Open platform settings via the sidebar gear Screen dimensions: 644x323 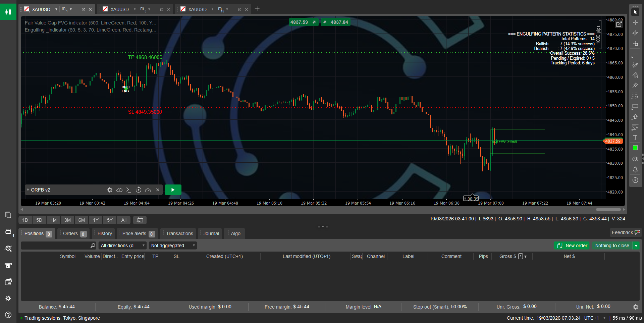coord(8,299)
